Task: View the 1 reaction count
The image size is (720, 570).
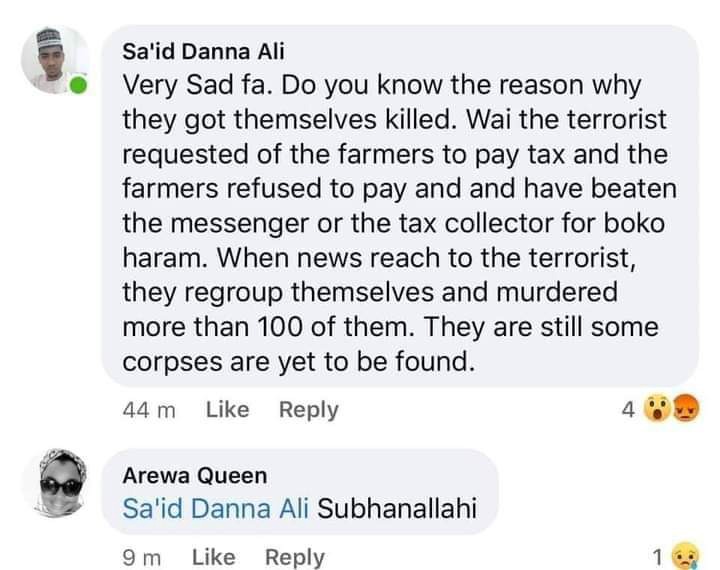Action: [x=658, y=557]
